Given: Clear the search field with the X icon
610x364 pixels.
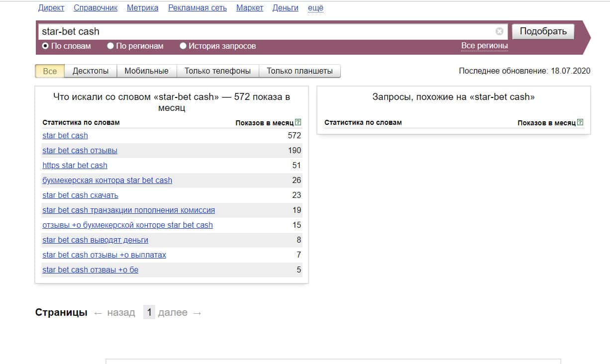Looking at the screenshot, I should click(499, 31).
